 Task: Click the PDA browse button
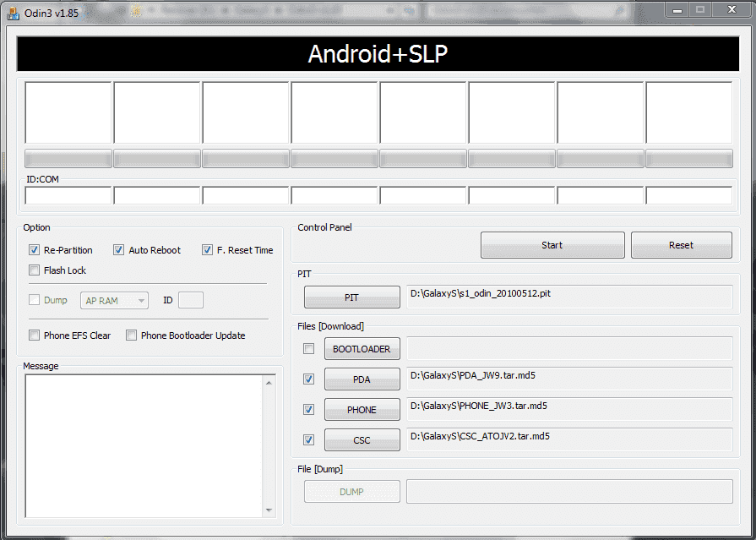[x=362, y=379]
